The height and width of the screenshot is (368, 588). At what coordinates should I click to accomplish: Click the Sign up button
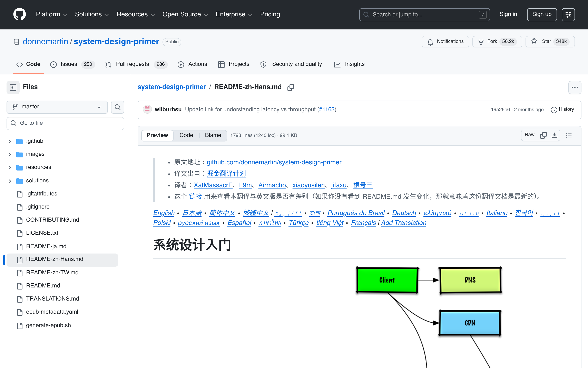[x=542, y=15]
